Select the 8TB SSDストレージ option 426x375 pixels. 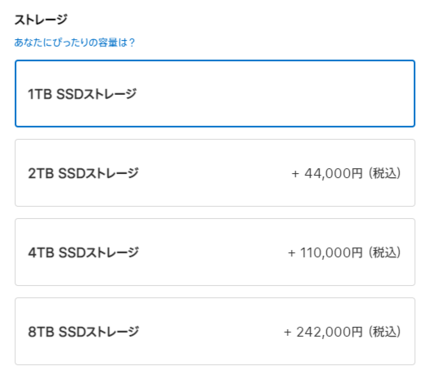click(215, 331)
